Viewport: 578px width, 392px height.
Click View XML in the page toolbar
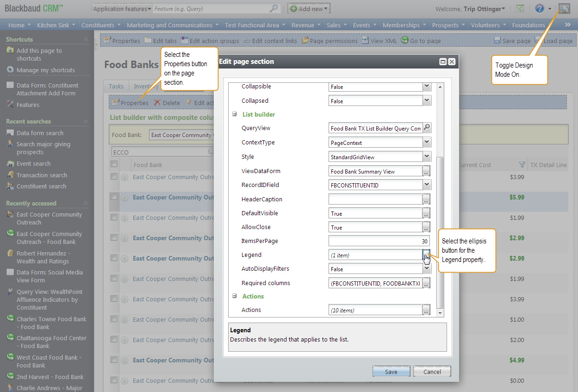tap(379, 41)
